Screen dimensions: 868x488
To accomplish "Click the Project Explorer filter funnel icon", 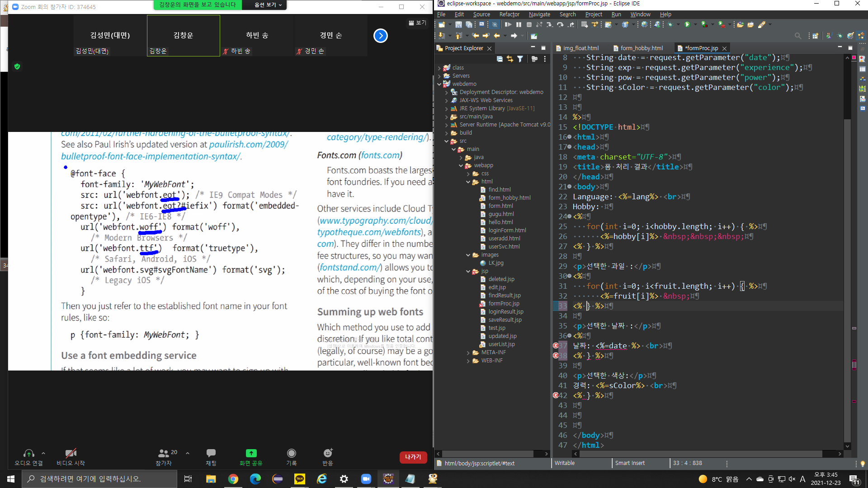I will [520, 59].
